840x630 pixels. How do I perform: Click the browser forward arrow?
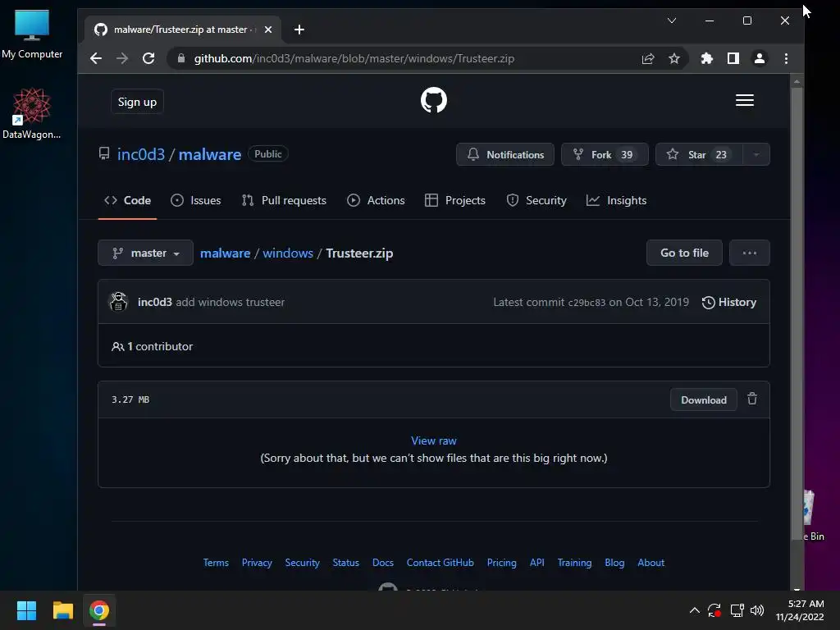pos(122,58)
